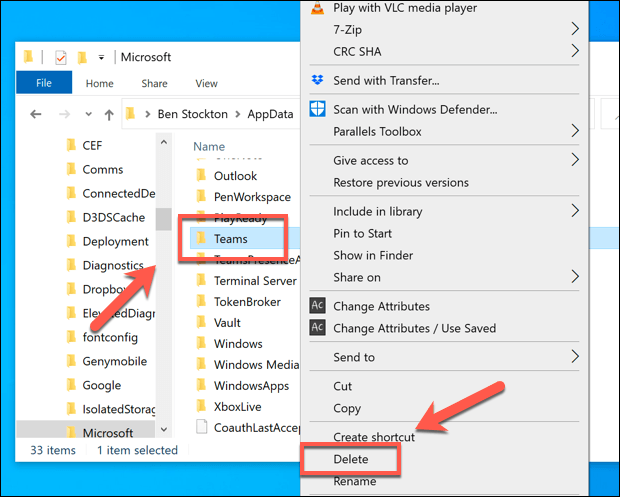Click the Terminal Server folder icon
The height and width of the screenshot is (497, 620).
point(201,280)
